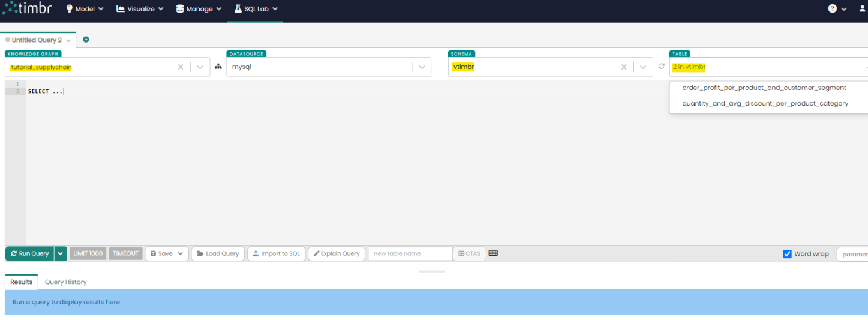Image resolution: width=868 pixels, height=320 pixels.
Task: Click the LIMIT 1000 button
Action: [88, 253]
